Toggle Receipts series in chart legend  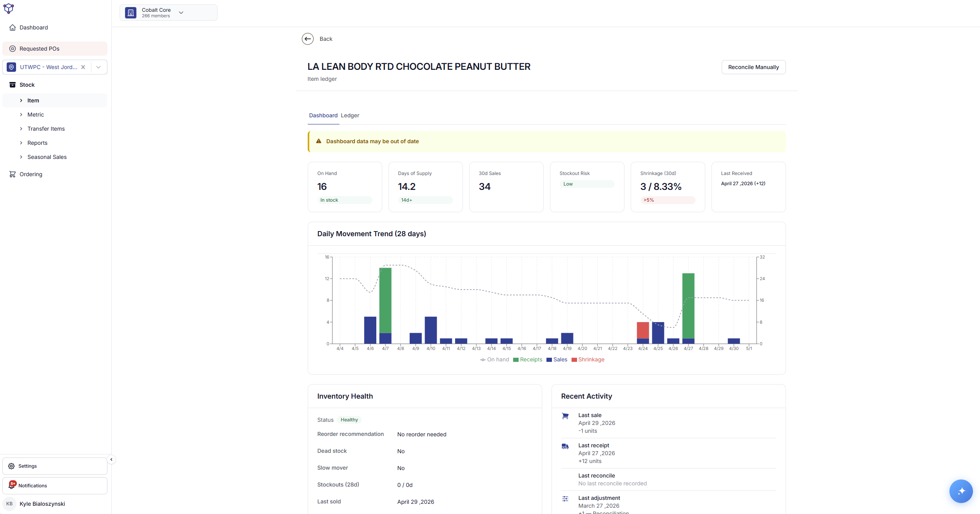pyautogui.click(x=528, y=359)
